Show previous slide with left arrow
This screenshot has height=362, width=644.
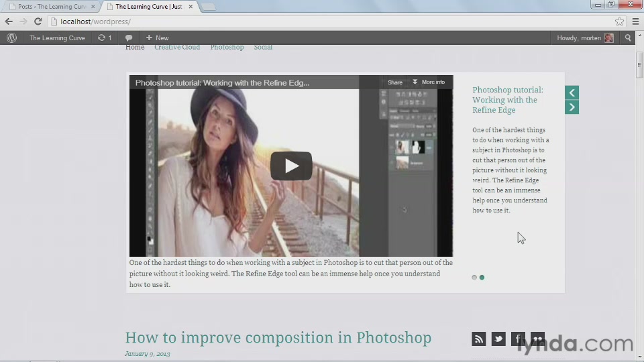pos(572,93)
